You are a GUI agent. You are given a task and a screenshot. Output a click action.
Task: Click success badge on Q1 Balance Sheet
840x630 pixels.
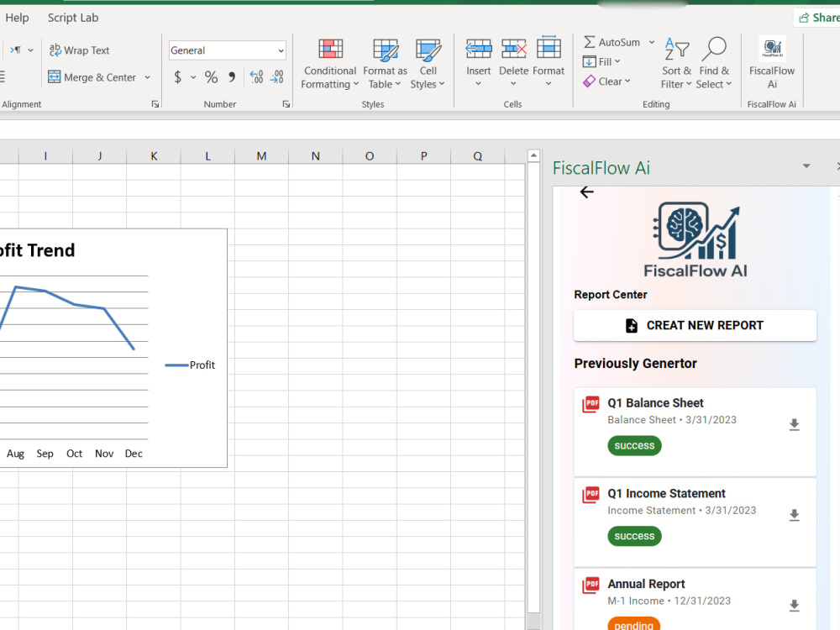(634, 446)
